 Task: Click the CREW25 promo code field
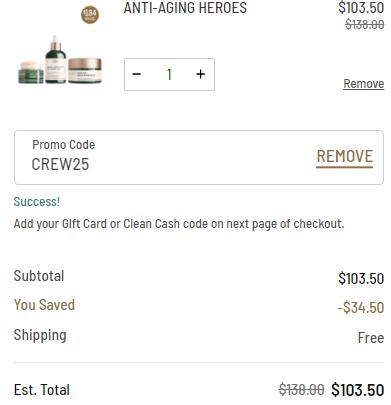coord(199,157)
